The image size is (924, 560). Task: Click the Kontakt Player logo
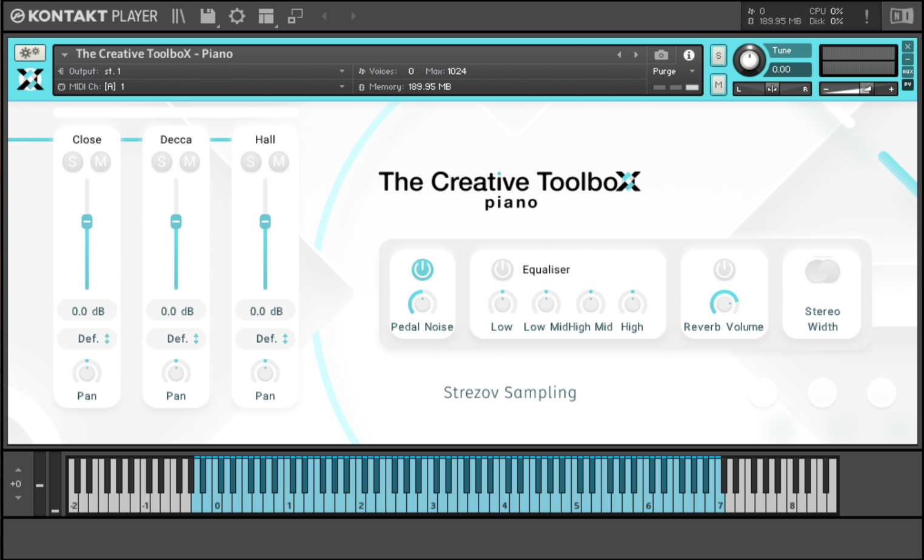click(x=84, y=16)
